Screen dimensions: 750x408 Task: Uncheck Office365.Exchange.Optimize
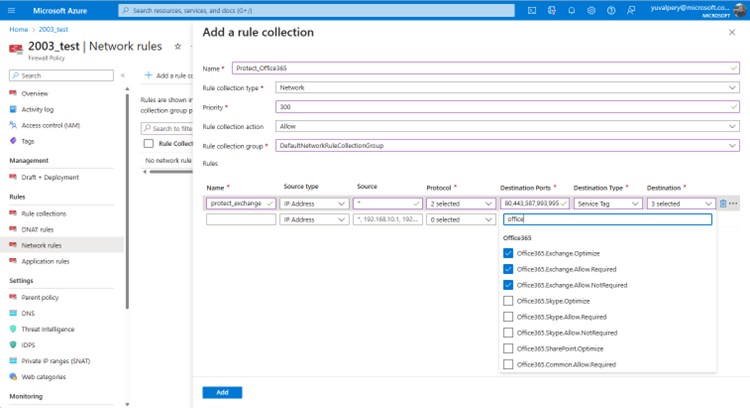tap(509, 253)
